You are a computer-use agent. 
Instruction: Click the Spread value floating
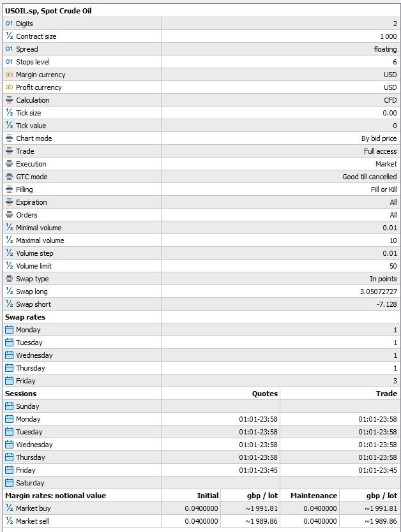coord(385,49)
